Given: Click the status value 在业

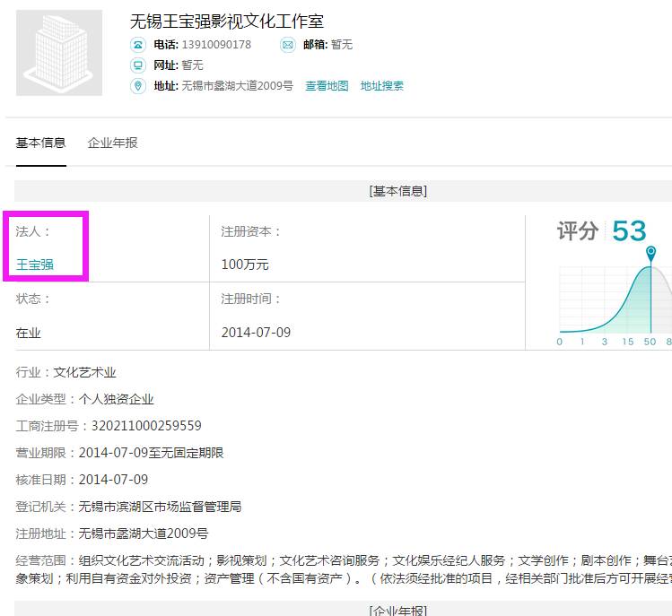Looking at the screenshot, I should [x=29, y=333].
